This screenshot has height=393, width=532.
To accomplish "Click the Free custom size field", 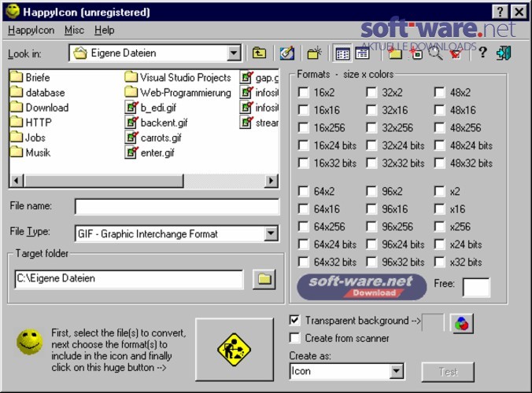I will [476, 288].
